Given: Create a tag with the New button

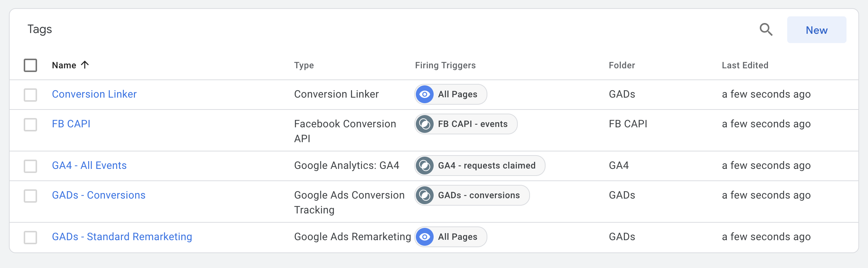Looking at the screenshot, I should click(816, 30).
